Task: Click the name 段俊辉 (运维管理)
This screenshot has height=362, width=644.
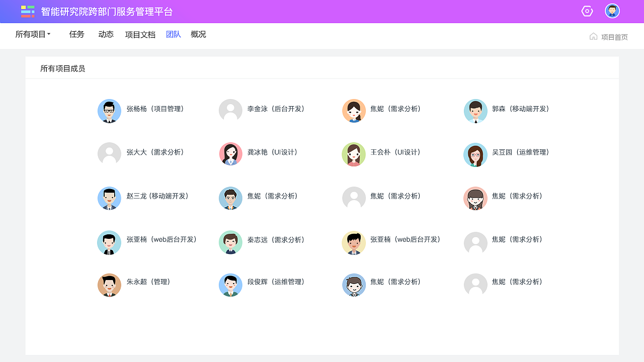Action: click(276, 282)
